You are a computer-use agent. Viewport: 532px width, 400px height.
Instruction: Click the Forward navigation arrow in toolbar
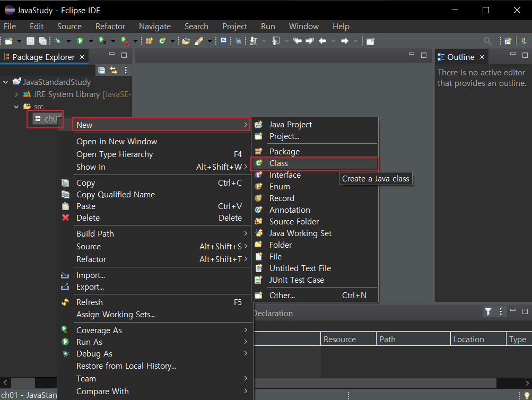345,41
